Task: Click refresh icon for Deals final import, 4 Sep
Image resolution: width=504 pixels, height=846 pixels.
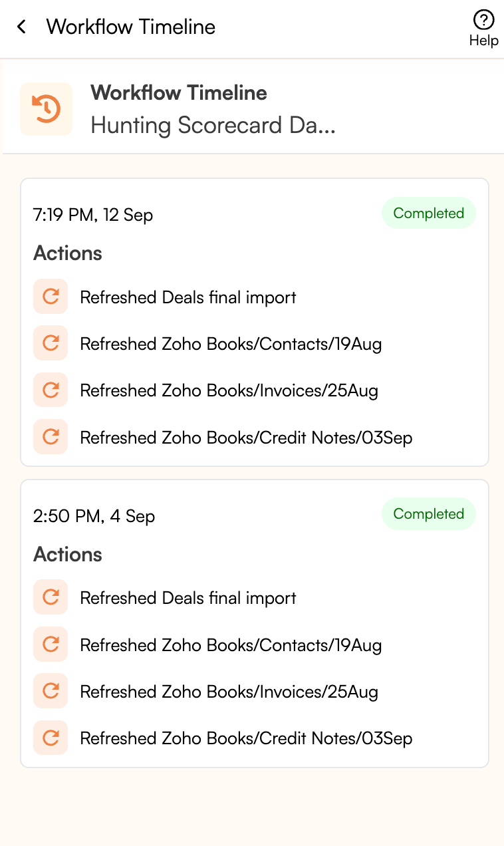Action: click(51, 597)
